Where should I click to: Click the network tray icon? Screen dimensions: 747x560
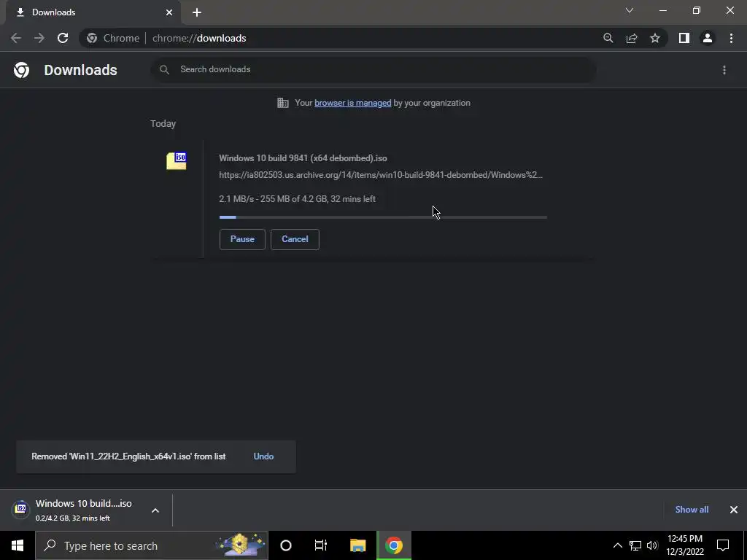[635, 545]
